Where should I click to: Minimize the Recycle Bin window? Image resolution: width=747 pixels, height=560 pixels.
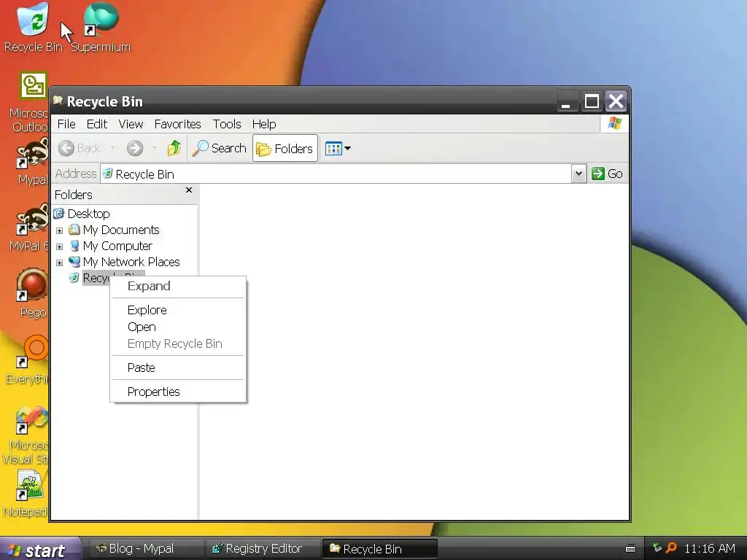tap(567, 101)
